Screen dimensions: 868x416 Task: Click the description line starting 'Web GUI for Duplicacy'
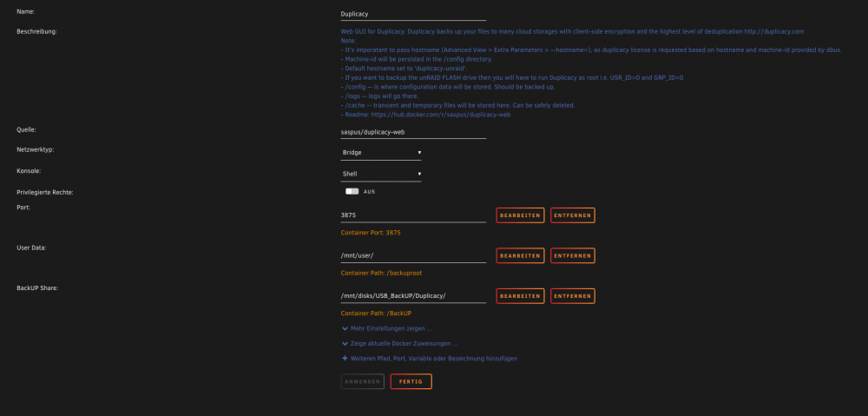[x=572, y=31]
